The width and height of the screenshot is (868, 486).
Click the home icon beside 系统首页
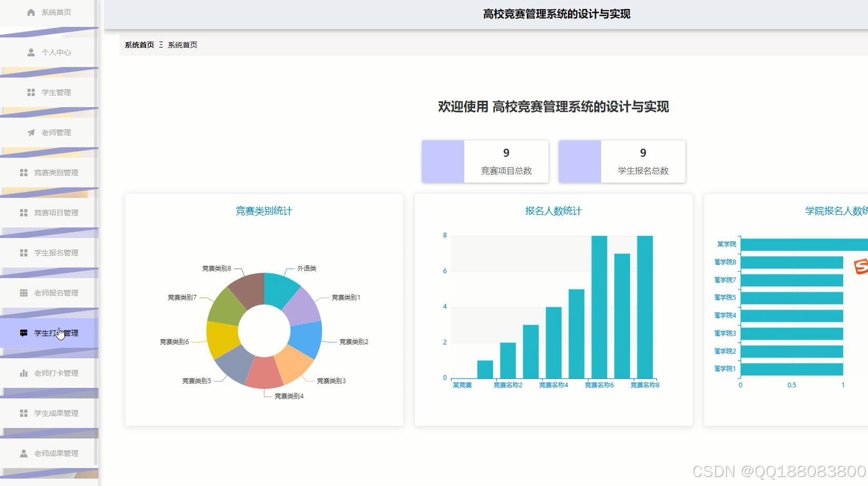[30, 12]
